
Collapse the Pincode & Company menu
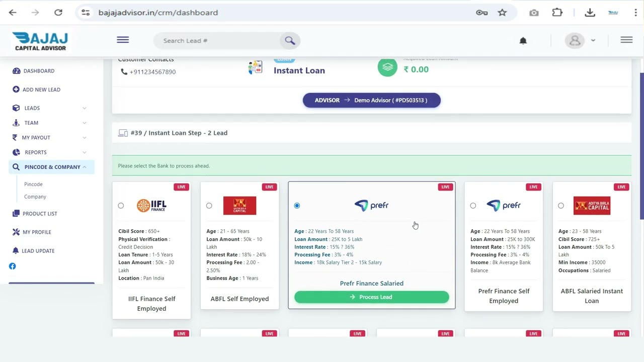(x=51, y=167)
